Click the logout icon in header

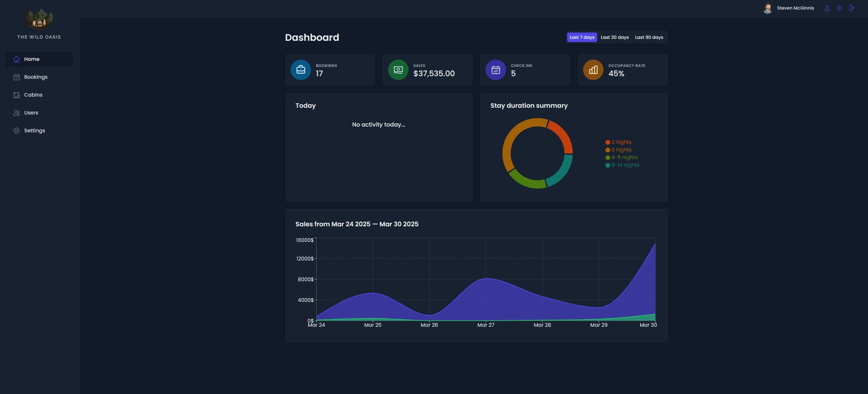point(851,8)
